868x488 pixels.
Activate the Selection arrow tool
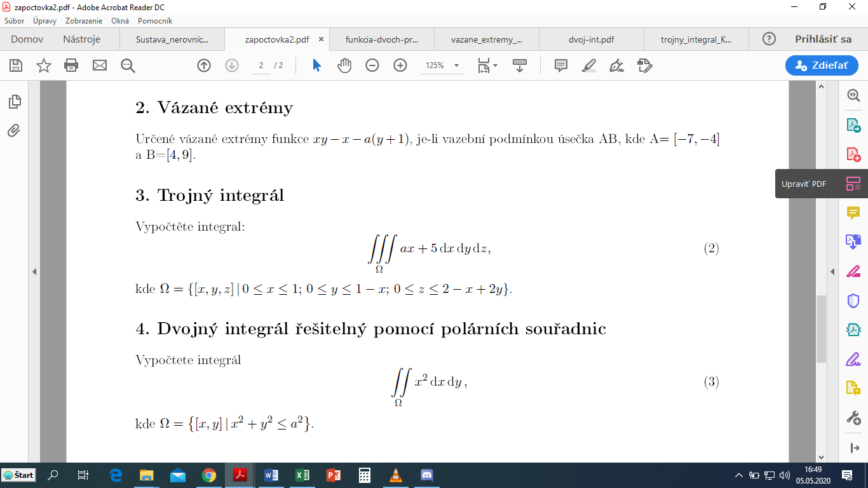[316, 65]
